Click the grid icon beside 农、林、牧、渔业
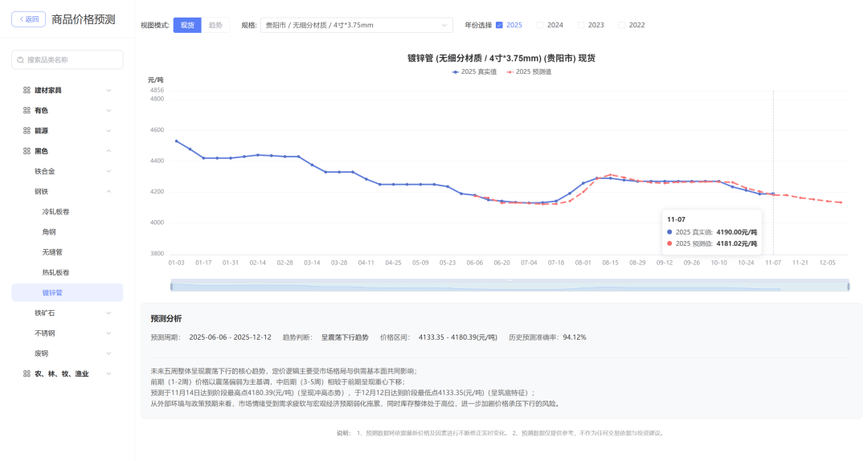 point(27,373)
